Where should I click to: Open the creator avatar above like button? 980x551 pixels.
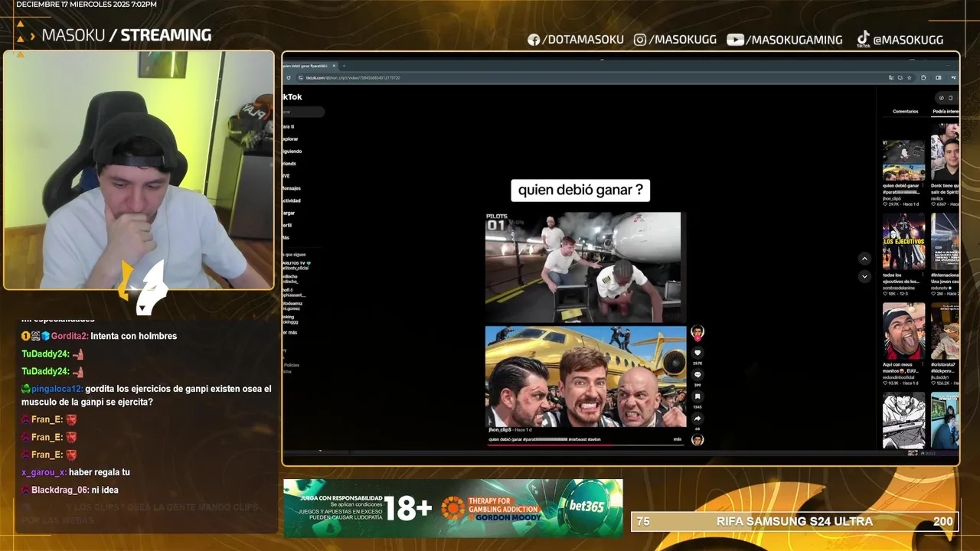697,332
